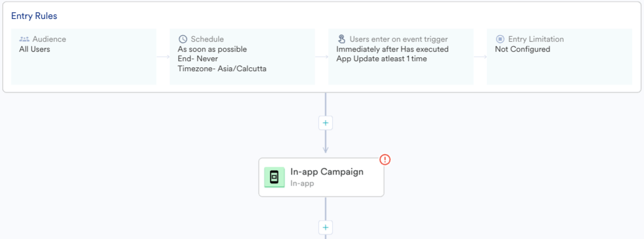This screenshot has width=644, height=239.
Task: Click the arrow between Audience and Schedule
Action: pos(163,56)
